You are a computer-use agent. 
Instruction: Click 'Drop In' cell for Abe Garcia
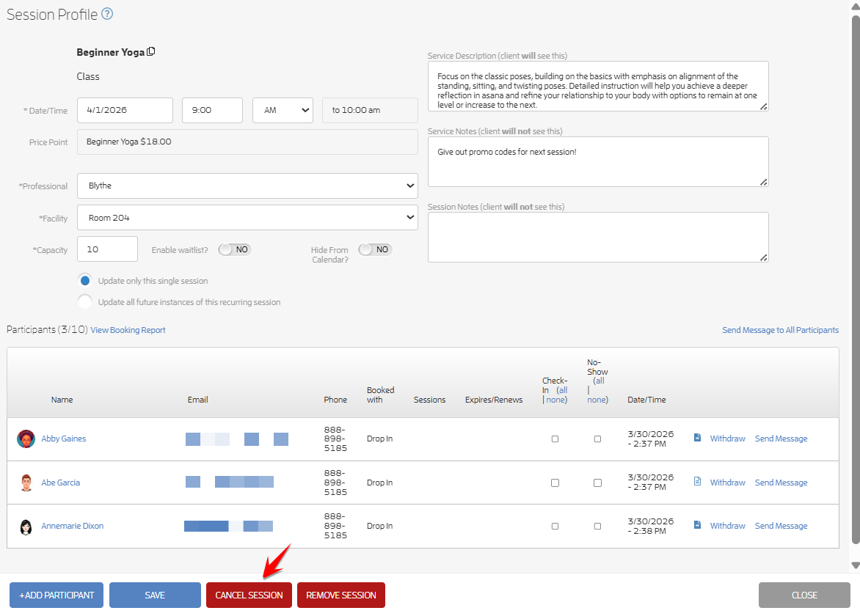[379, 483]
